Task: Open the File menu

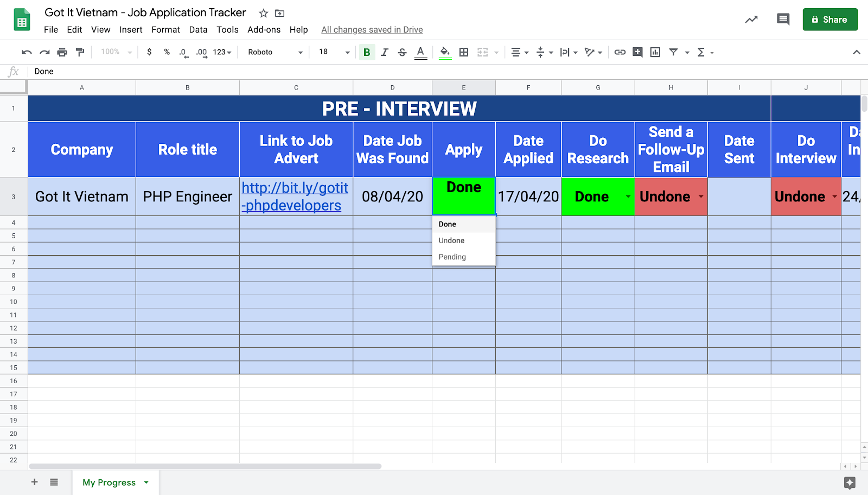Action: (51, 30)
